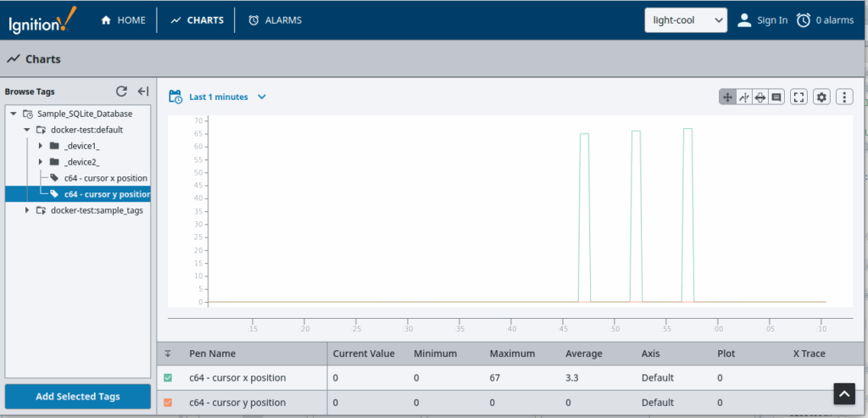Collapse the Sample_SQLite_Database node
The width and height of the screenshot is (868, 418).
[14, 114]
